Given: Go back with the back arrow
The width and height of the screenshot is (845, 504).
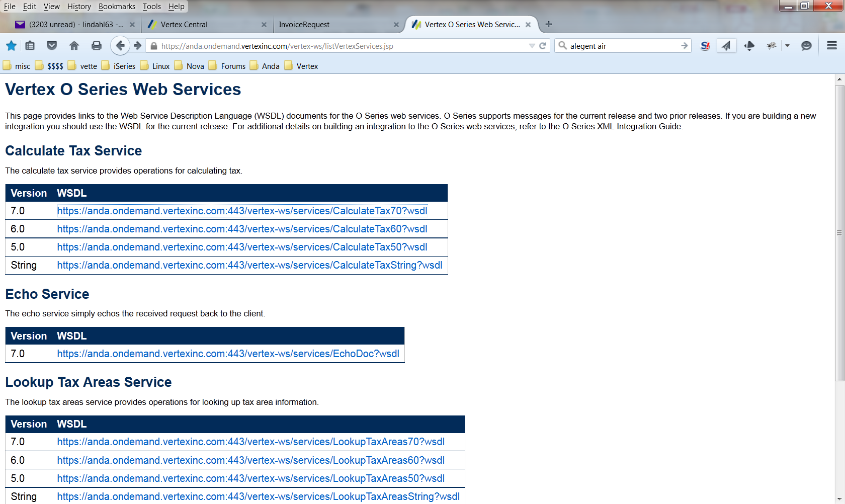Looking at the screenshot, I should tap(120, 46).
